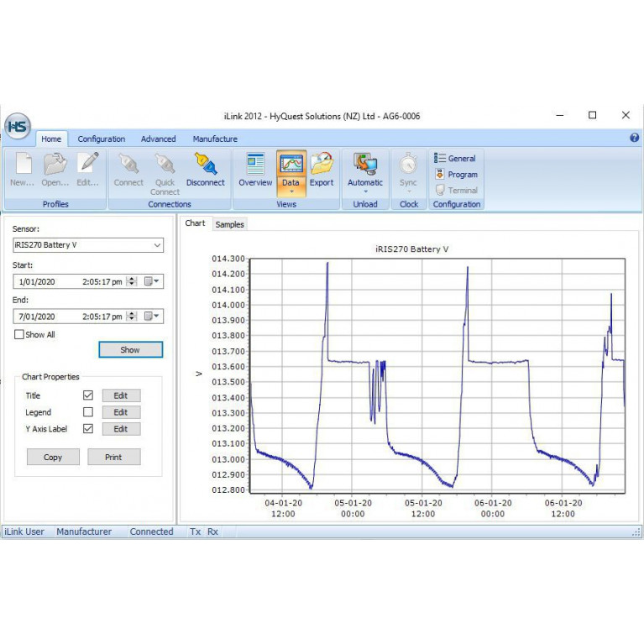Adjust the Start time spinner

point(132,281)
